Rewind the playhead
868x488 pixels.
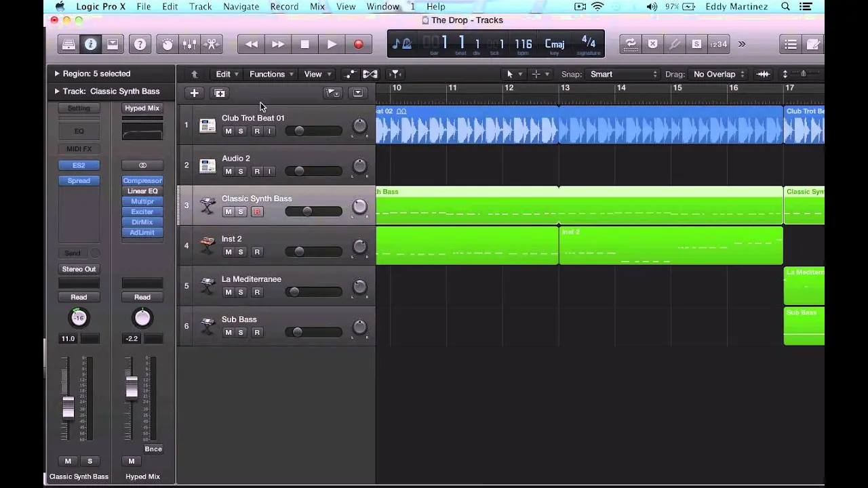point(252,44)
